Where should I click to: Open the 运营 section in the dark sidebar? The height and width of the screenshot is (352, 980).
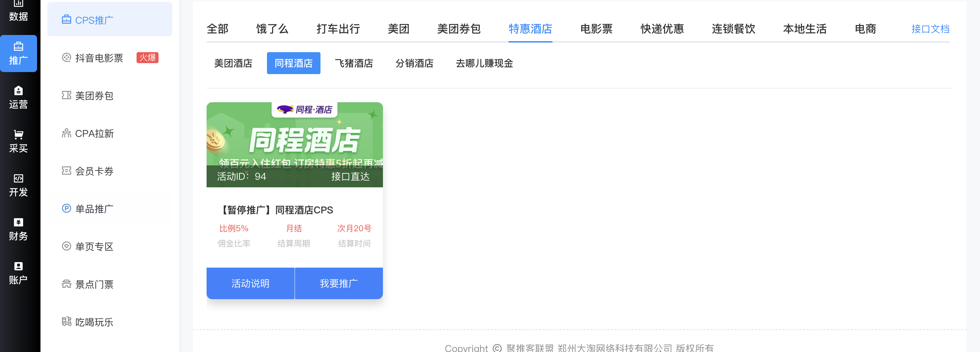(x=18, y=97)
